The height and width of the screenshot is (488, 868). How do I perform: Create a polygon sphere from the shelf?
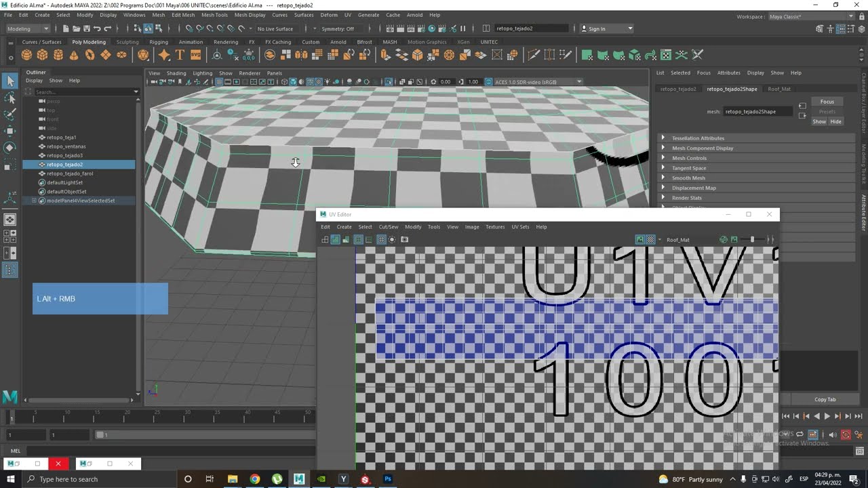tap(26, 55)
